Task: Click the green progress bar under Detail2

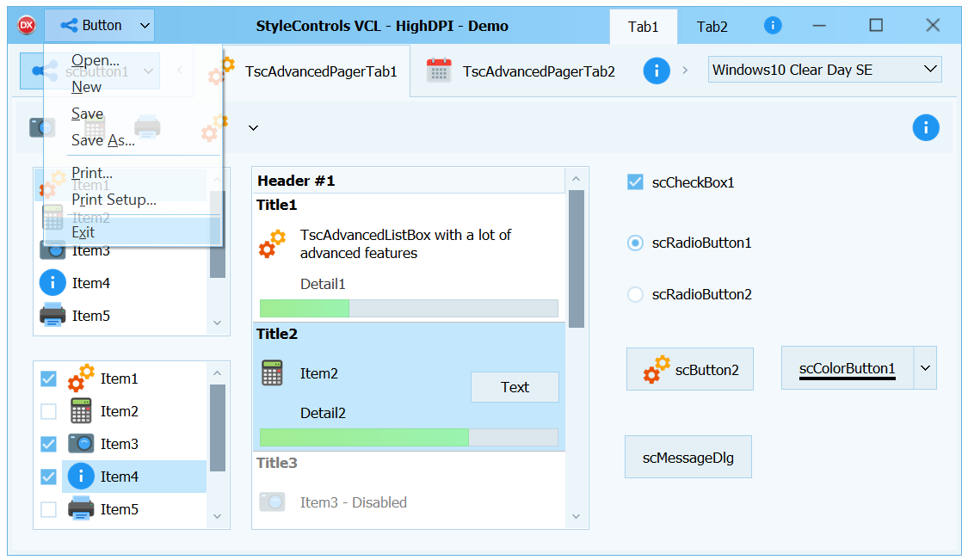Action: point(409,437)
